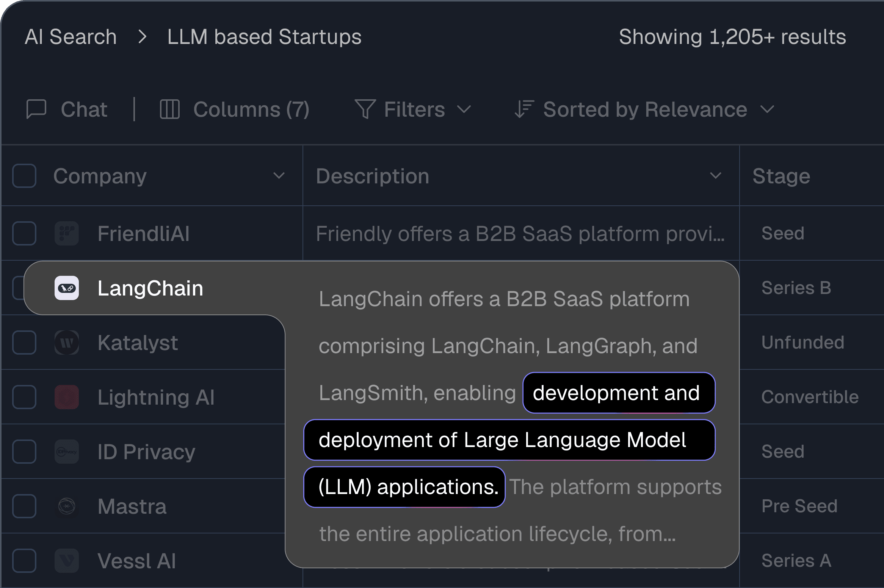This screenshot has width=884, height=588.
Task: Click the Filters funnel icon
Action: (x=365, y=109)
